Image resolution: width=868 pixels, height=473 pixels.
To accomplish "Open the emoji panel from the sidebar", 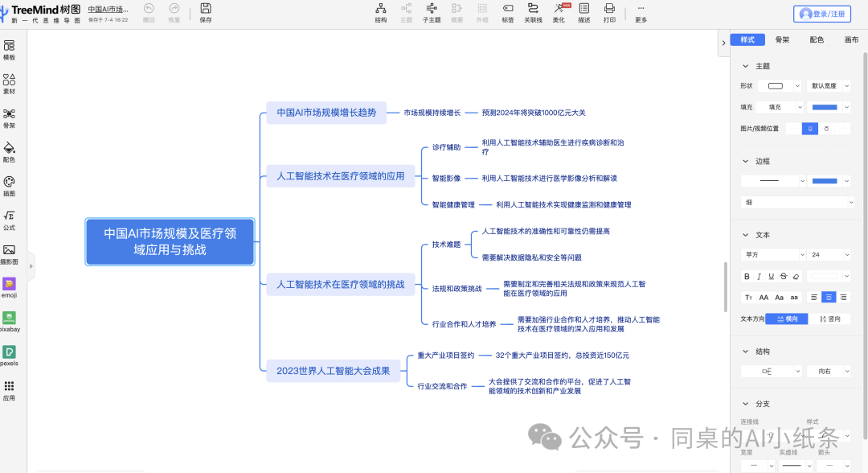I will point(10,283).
